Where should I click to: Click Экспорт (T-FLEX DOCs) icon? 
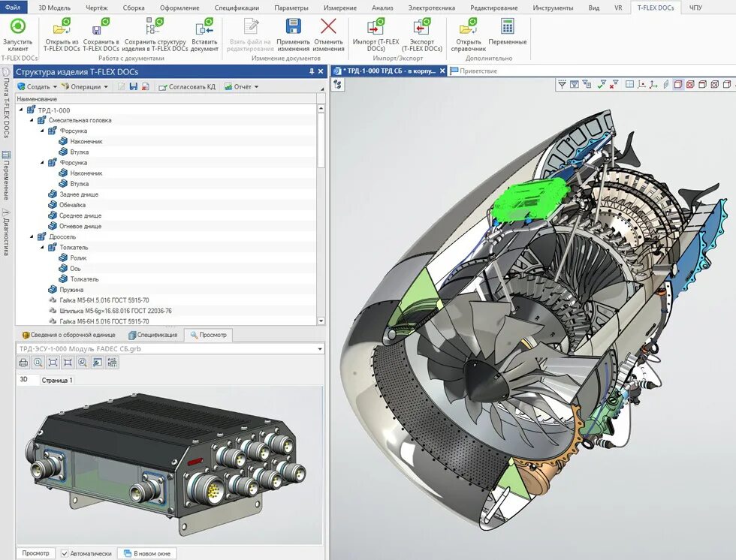pyautogui.click(x=421, y=27)
